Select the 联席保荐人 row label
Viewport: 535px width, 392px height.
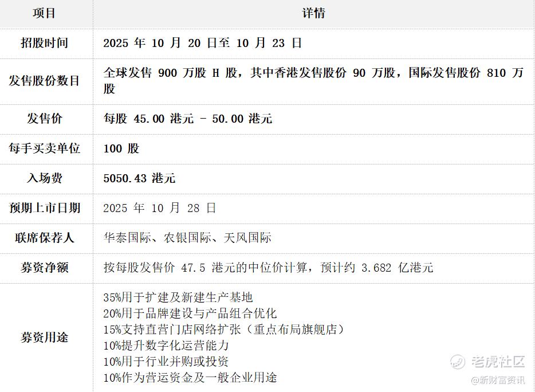(44, 238)
